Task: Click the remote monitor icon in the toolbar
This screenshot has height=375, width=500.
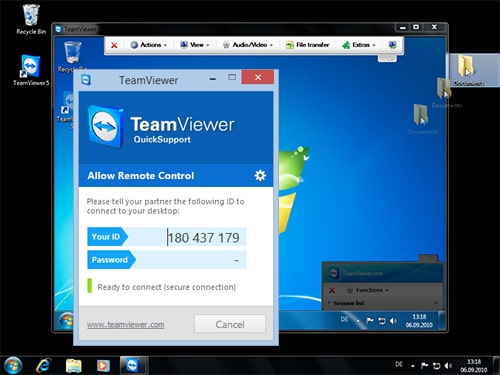Action: point(393,45)
